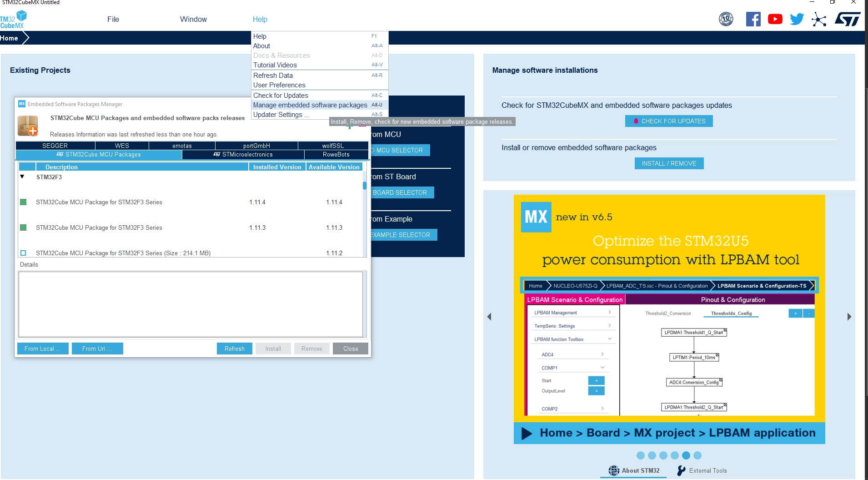Click the Docs & Resources menu entry
Viewport: 868px width, 480px height.
pyautogui.click(x=320, y=56)
